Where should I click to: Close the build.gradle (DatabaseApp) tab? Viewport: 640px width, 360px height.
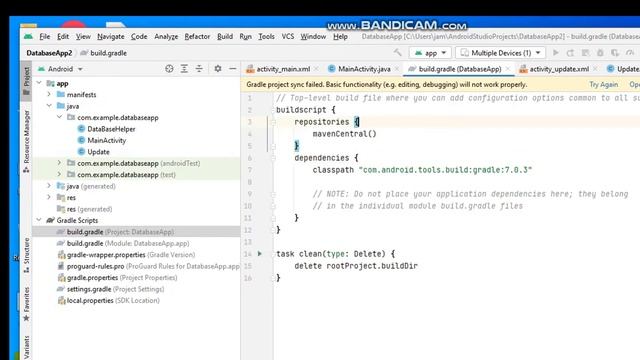(508, 69)
